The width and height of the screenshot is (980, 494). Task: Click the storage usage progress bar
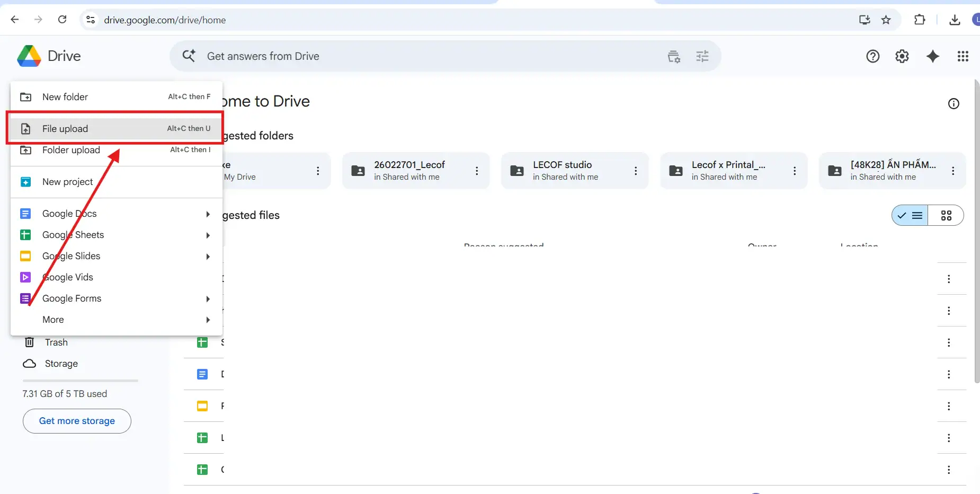click(x=81, y=381)
